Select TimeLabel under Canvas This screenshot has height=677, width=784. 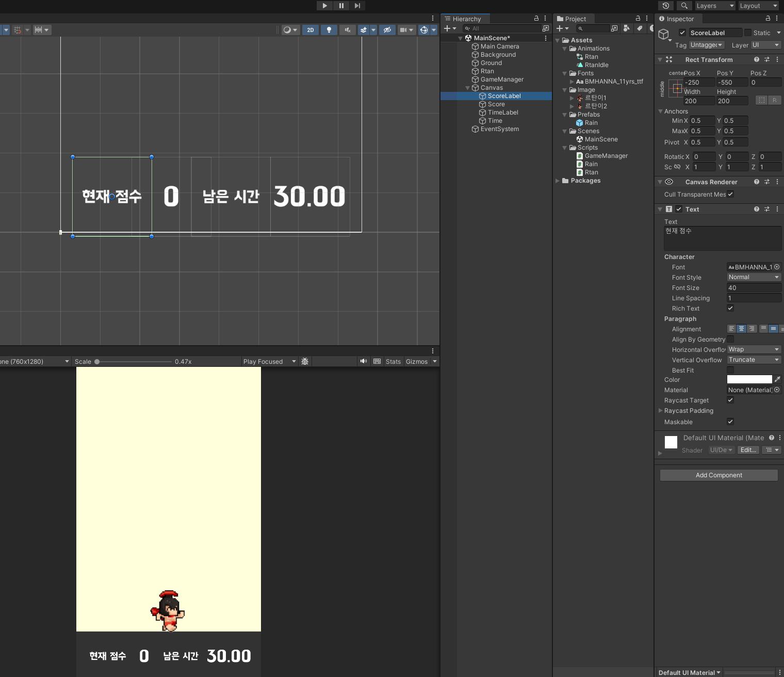coord(503,112)
